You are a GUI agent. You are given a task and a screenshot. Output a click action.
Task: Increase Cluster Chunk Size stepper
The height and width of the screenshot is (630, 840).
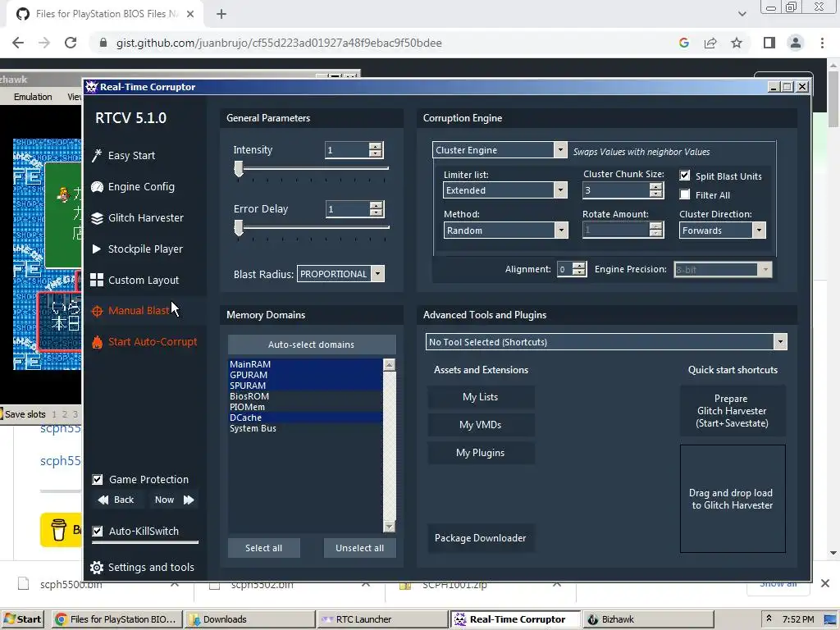coord(655,186)
